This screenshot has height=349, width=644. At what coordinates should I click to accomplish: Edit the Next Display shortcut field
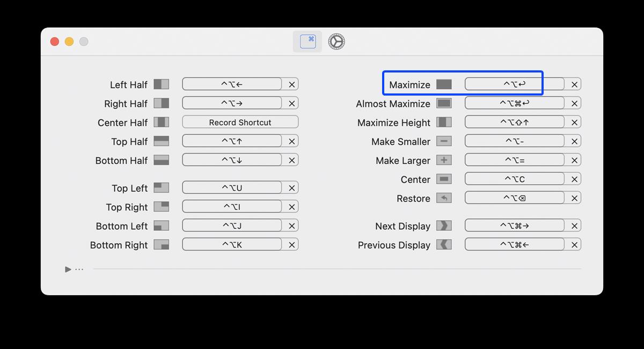tap(515, 226)
